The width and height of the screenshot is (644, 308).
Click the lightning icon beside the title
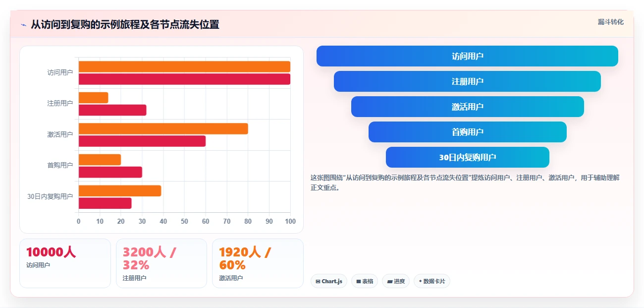click(23, 25)
